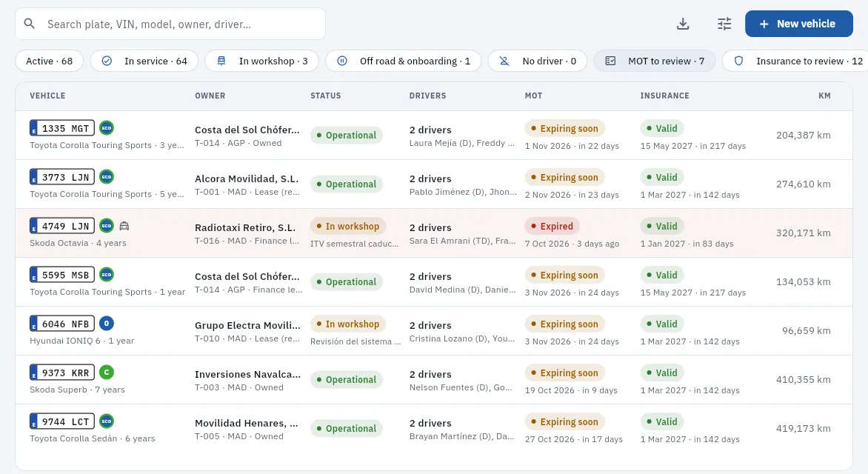Image resolution: width=868 pixels, height=474 pixels.
Task: Focus the vehicle search field
Action: point(170,24)
